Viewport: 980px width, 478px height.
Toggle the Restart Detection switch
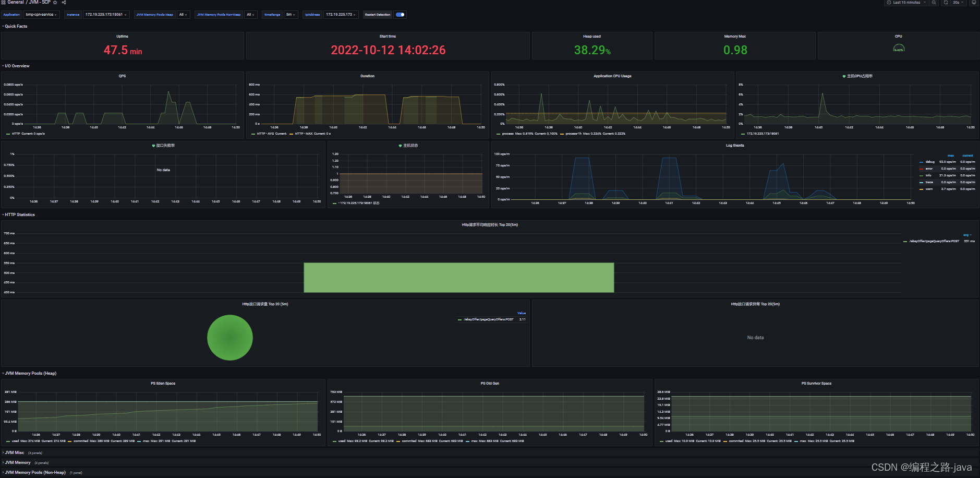point(400,15)
